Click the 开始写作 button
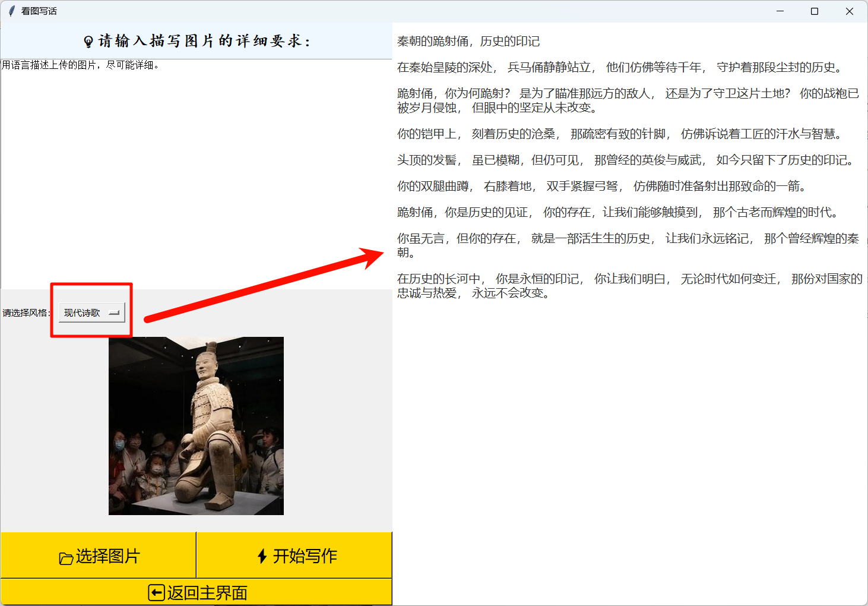Screen dimensions: 868x606 pyautogui.click(x=294, y=555)
